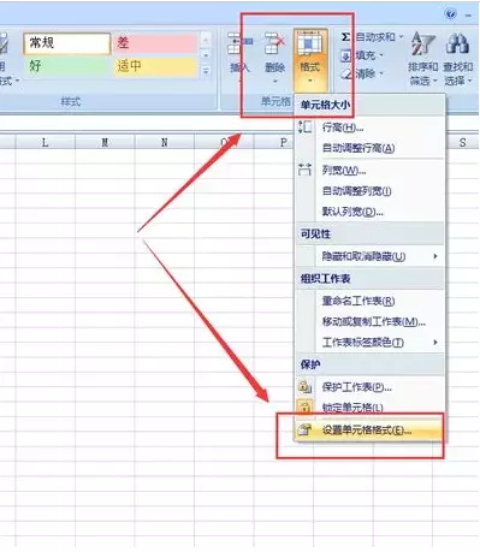
Task: Click the Help question mark icon
Action: click(x=450, y=14)
